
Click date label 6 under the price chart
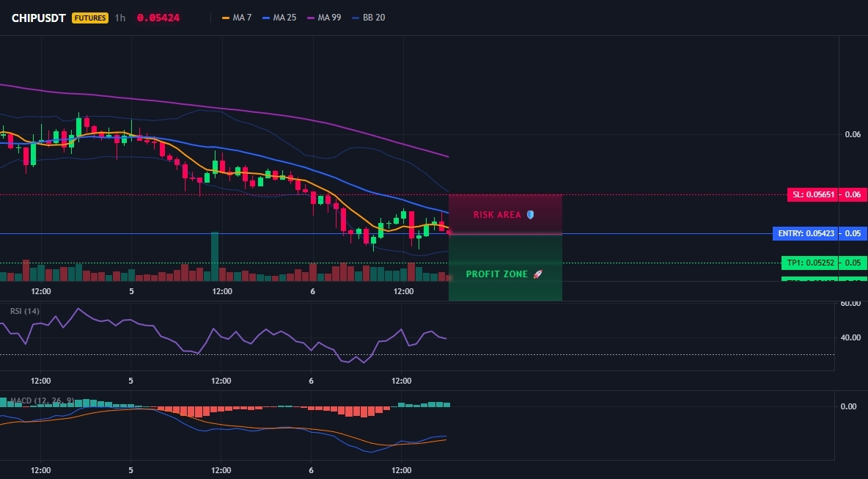click(313, 291)
